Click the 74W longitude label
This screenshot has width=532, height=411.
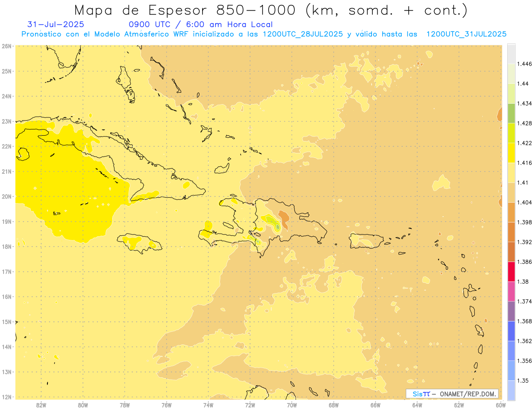208,405
